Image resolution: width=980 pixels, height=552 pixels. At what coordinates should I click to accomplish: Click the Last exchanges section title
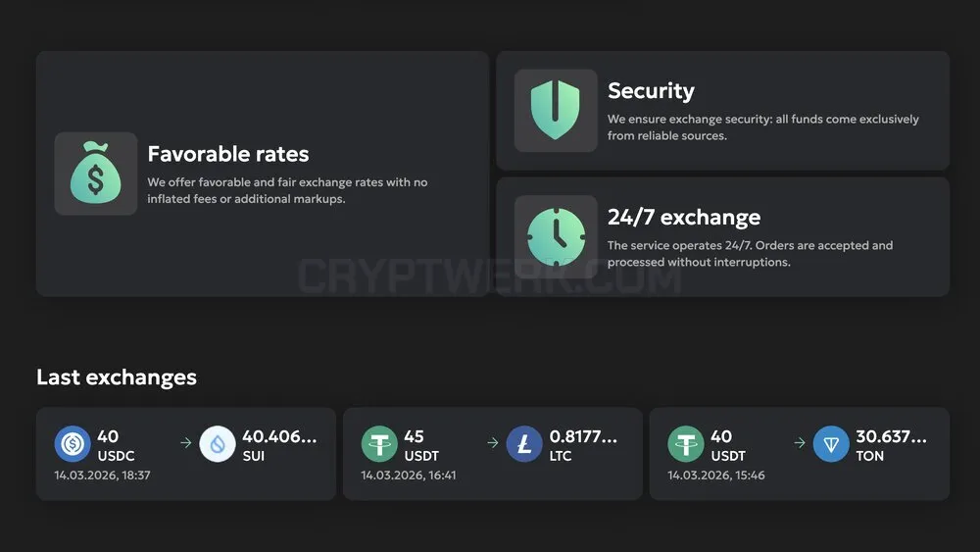click(x=117, y=376)
